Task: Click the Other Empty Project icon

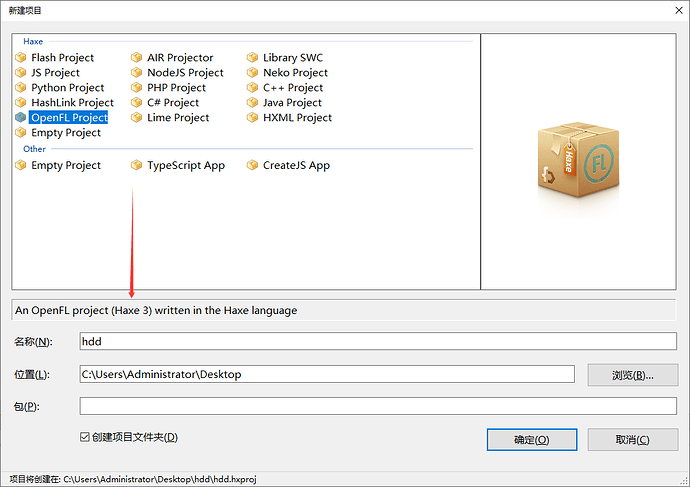Action: [21, 165]
